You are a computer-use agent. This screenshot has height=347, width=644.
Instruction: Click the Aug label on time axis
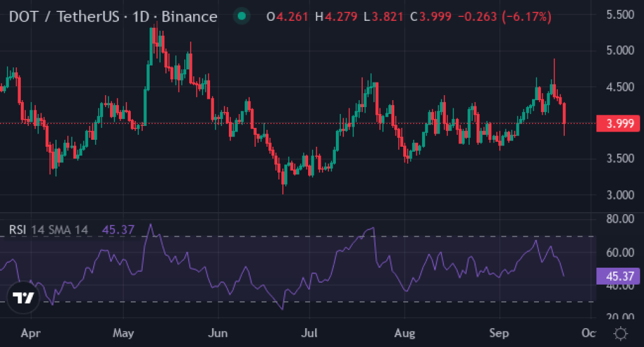(x=404, y=333)
